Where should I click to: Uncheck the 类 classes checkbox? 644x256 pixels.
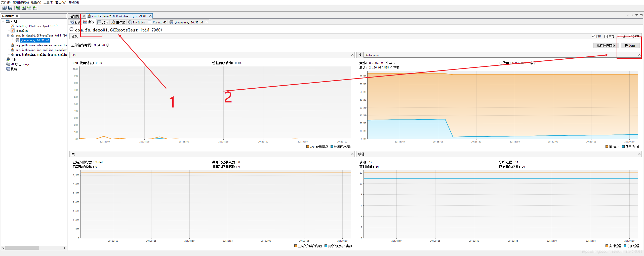(x=620, y=36)
